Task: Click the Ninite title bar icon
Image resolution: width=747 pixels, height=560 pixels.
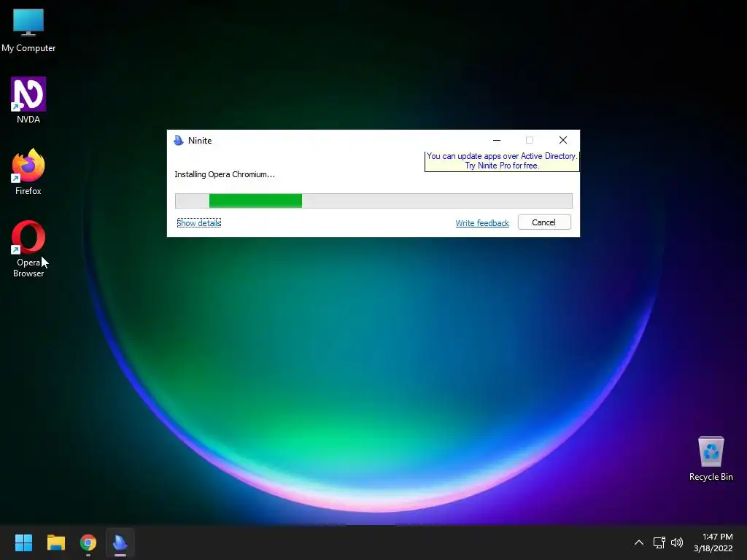Action: pos(179,140)
